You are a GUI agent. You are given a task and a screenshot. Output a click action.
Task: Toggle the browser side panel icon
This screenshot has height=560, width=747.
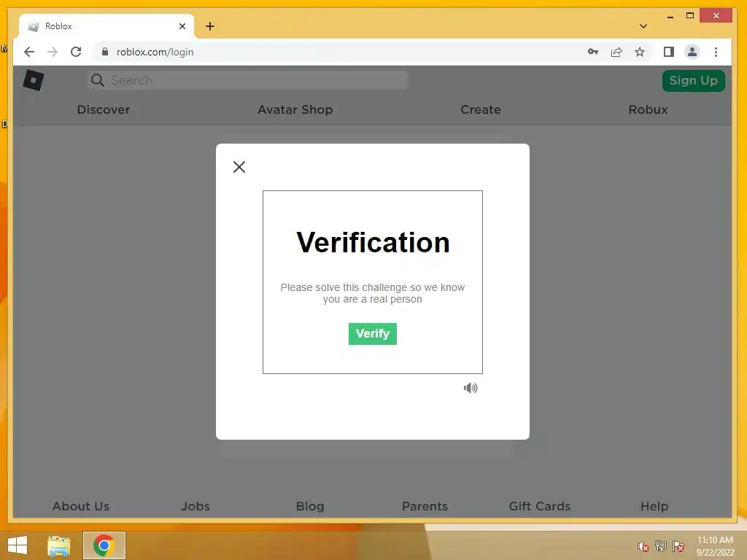(x=669, y=52)
